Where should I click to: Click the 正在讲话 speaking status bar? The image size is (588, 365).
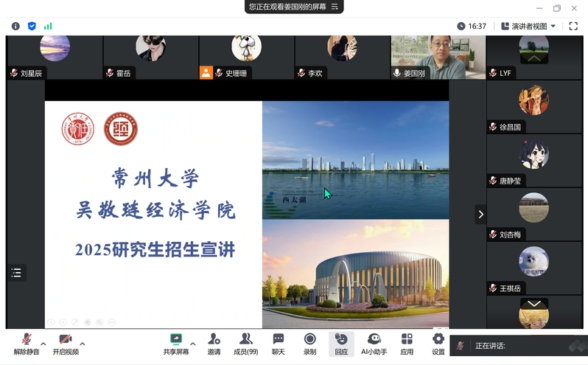pyautogui.click(x=518, y=346)
